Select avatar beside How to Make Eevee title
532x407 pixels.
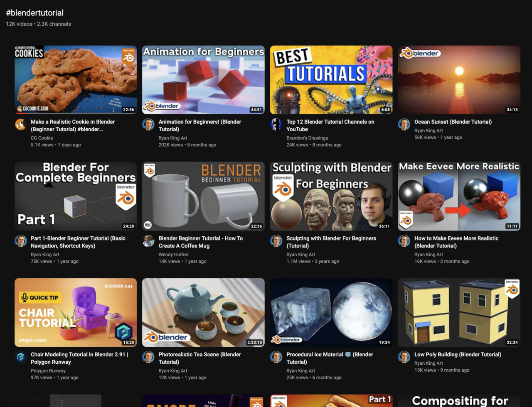pyautogui.click(x=404, y=241)
